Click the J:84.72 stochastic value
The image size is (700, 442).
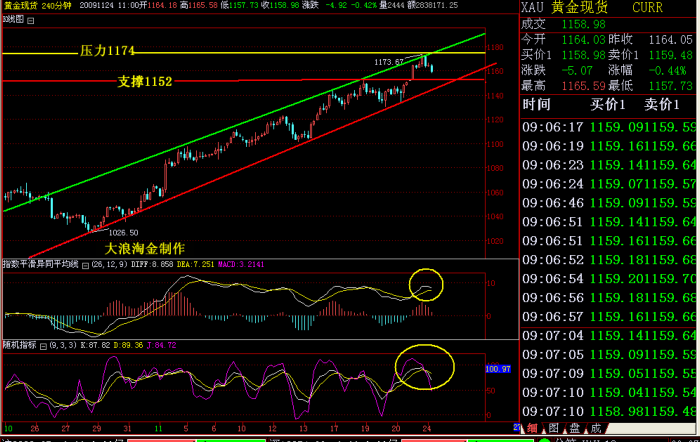coord(162,346)
